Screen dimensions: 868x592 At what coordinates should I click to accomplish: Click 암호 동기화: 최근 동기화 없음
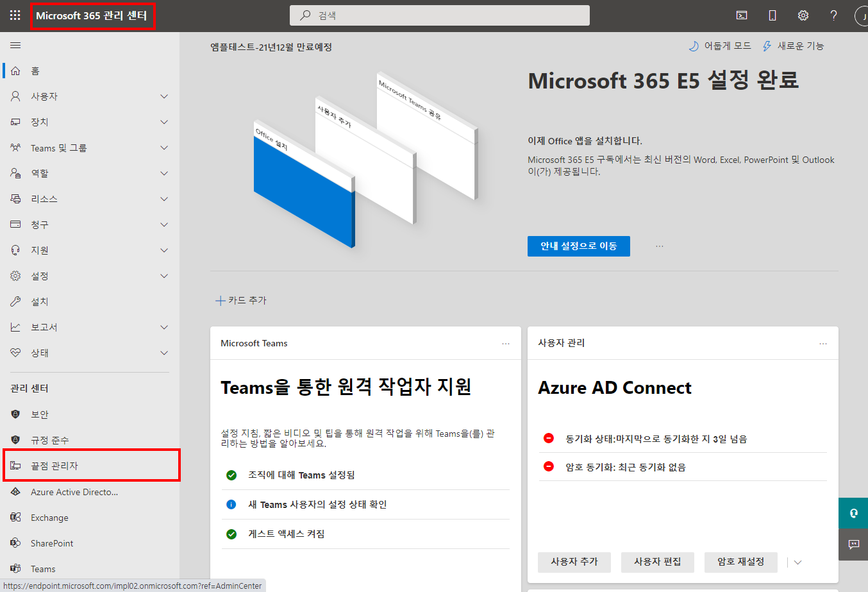(626, 468)
